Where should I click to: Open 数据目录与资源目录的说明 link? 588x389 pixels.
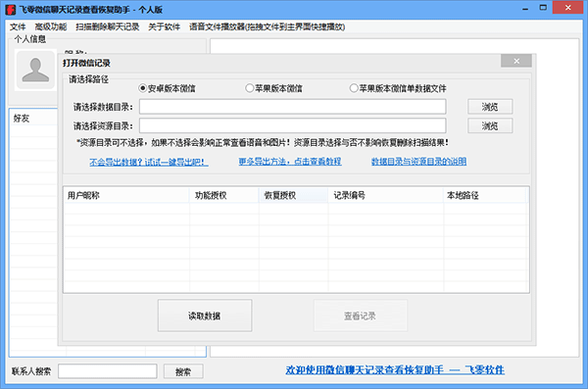[418, 162]
